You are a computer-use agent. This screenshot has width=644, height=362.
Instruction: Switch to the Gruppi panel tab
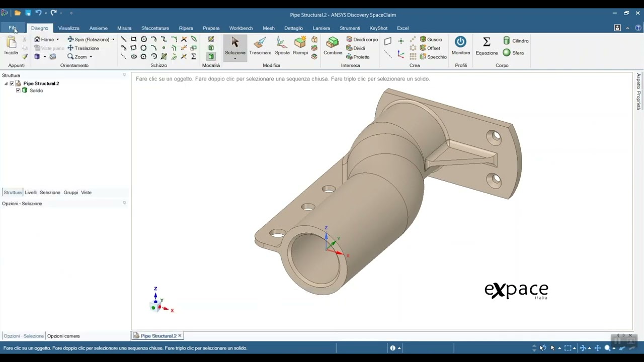[x=70, y=193]
